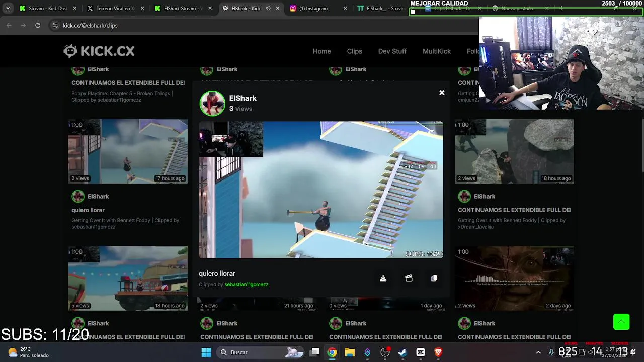Open CapCut from the taskbar
The width and height of the screenshot is (644, 362).
click(x=421, y=352)
